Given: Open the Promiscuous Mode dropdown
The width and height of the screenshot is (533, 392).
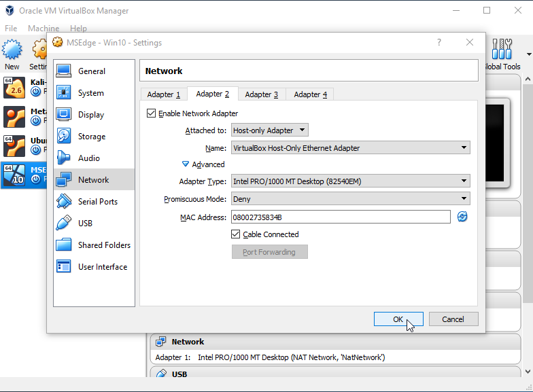Looking at the screenshot, I should tap(350, 199).
